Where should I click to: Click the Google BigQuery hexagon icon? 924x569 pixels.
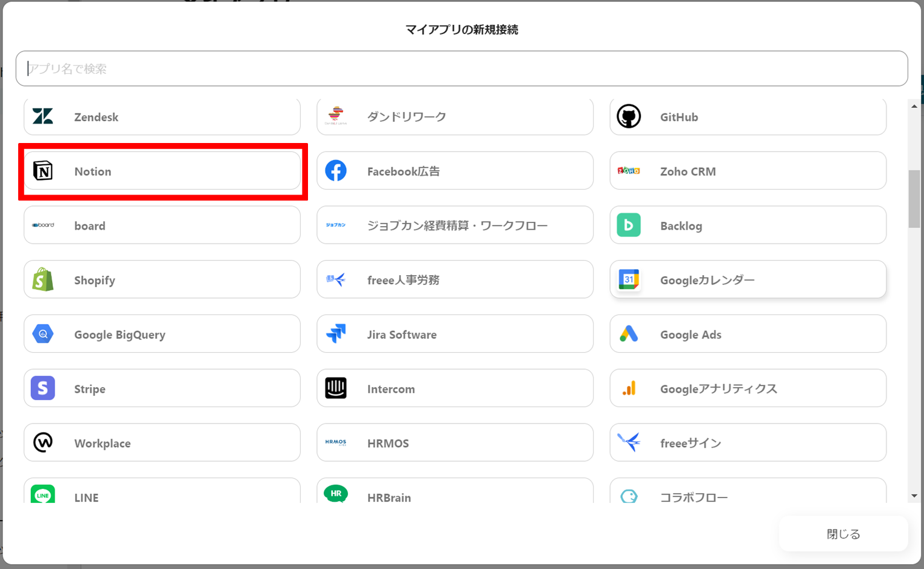click(x=43, y=334)
